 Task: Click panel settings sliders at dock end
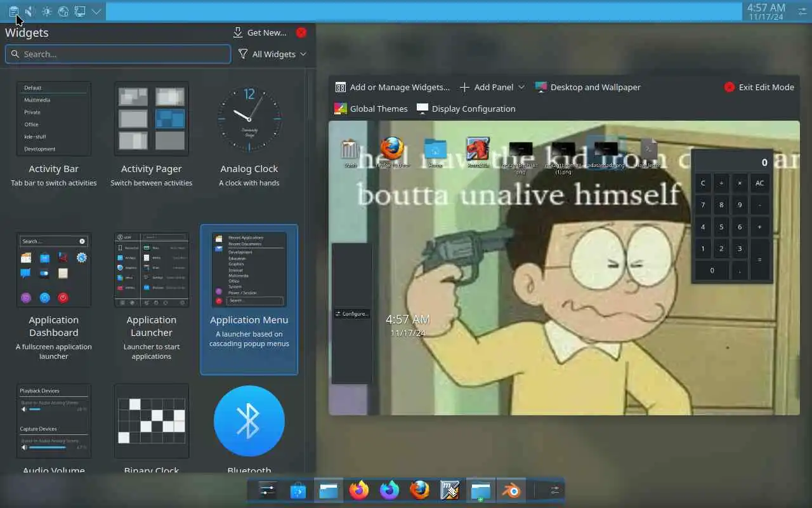(554, 490)
